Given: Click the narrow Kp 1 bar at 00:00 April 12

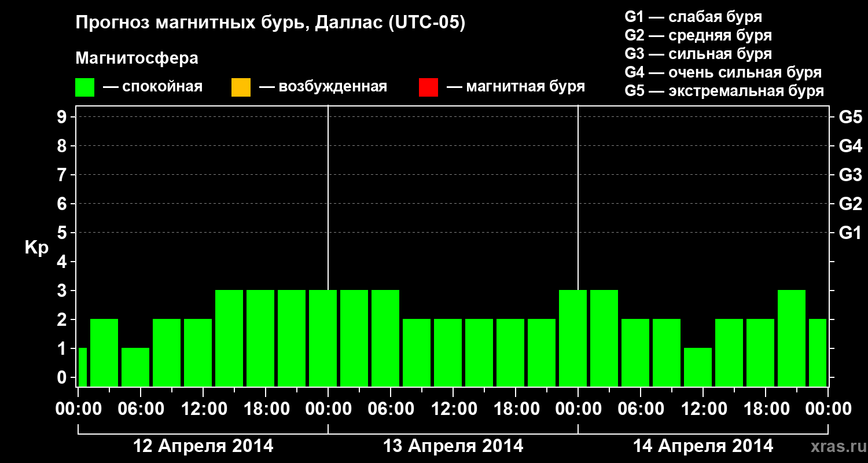Looking at the screenshot, I should [83, 367].
